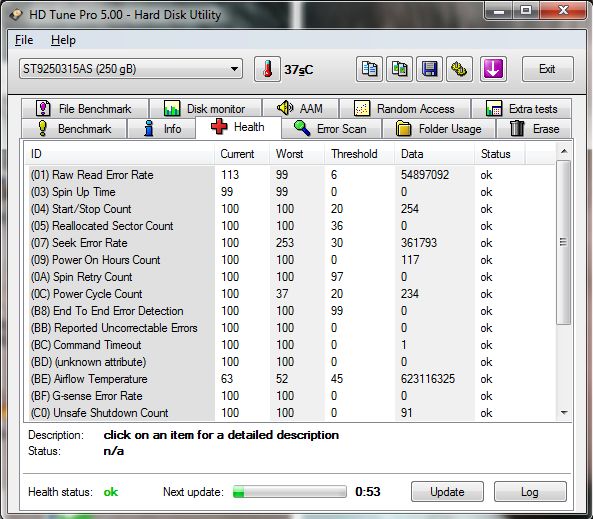Open the Erase tab
593x519 pixels.
coord(534,129)
